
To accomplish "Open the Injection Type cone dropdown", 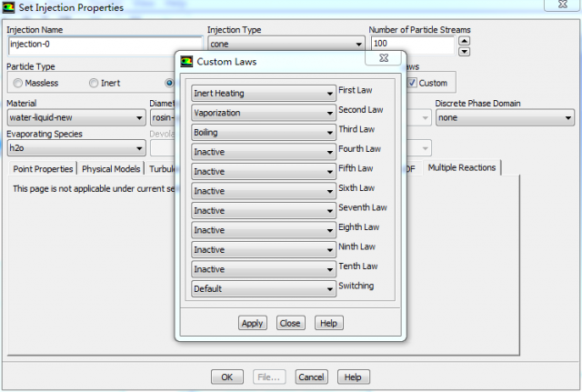I will (285, 44).
